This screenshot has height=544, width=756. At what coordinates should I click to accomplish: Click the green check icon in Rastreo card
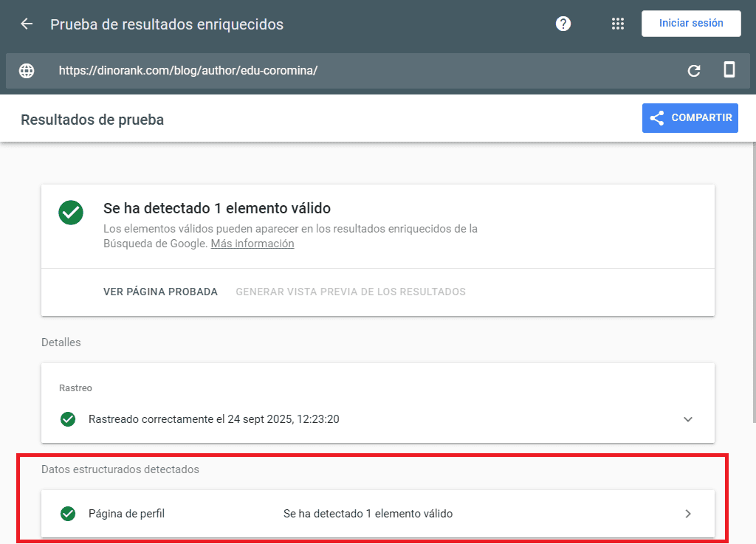tap(68, 419)
